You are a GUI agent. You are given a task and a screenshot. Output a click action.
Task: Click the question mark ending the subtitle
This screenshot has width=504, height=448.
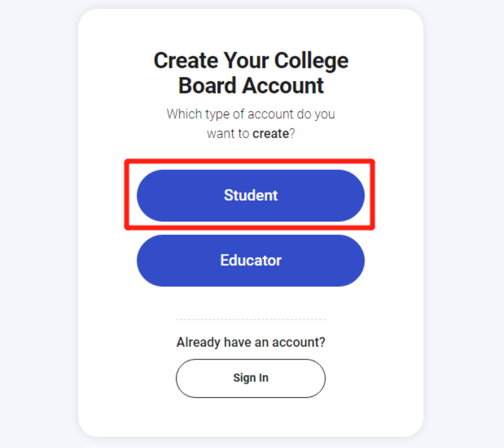[292, 133]
